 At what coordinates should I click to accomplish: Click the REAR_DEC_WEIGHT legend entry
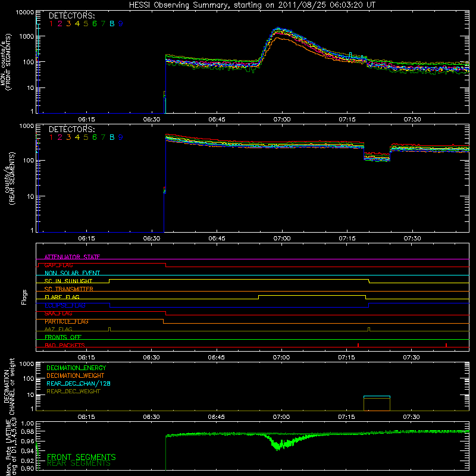pos(73,392)
